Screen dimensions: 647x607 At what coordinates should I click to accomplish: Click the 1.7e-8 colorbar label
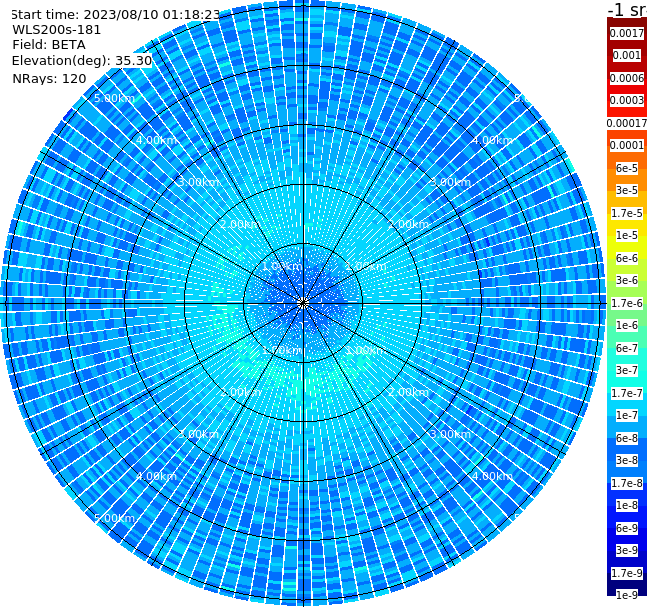click(627, 483)
